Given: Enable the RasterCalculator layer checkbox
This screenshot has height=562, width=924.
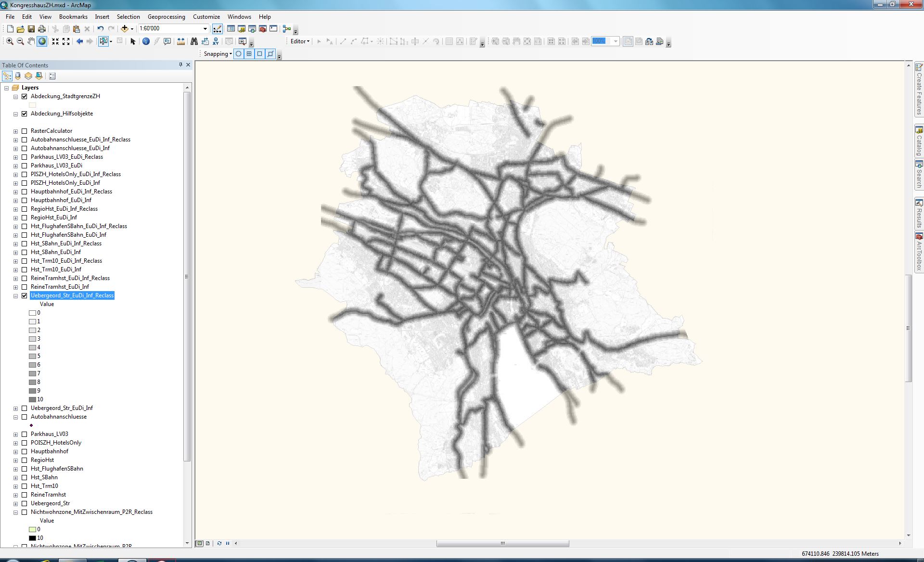Looking at the screenshot, I should 25,131.
